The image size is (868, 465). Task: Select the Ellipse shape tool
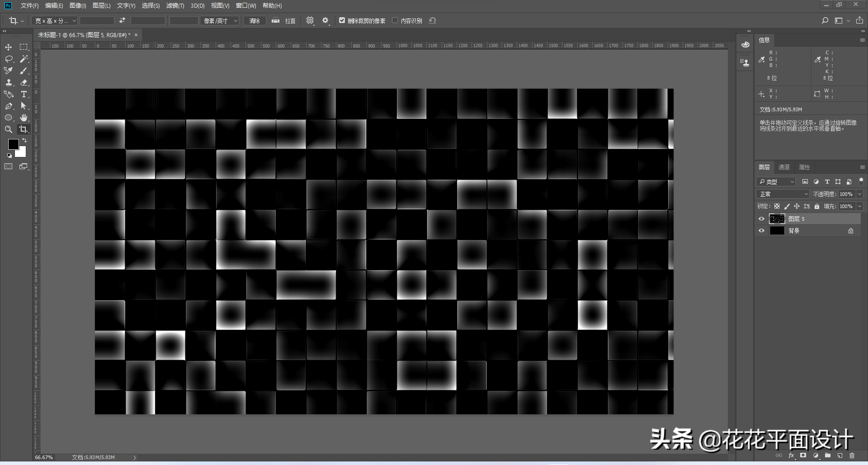point(8,118)
